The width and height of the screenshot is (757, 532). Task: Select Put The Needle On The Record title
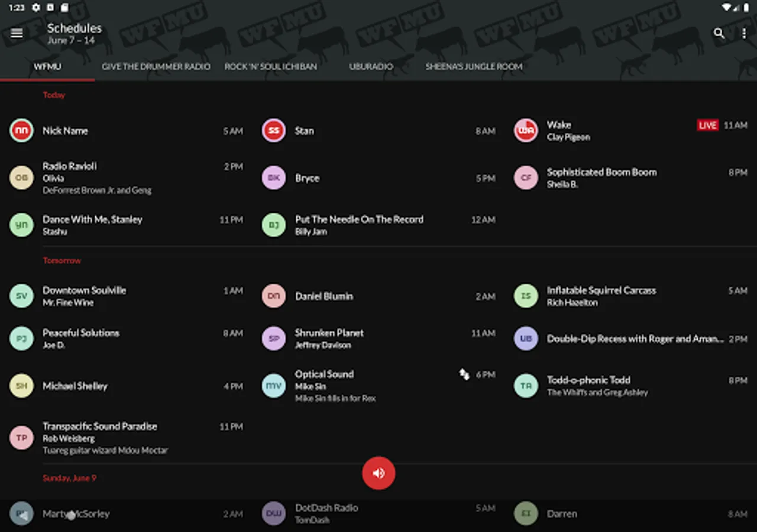pyautogui.click(x=359, y=219)
